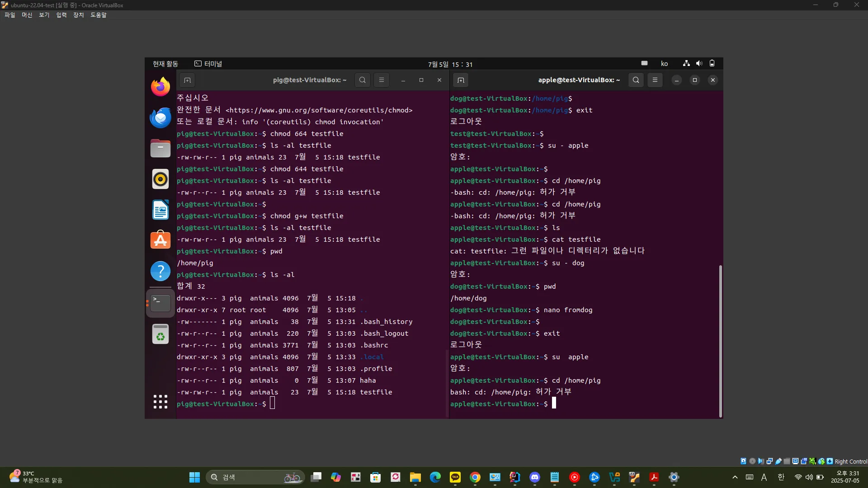
Task: Click the USB devices status icon
Action: tap(778, 461)
